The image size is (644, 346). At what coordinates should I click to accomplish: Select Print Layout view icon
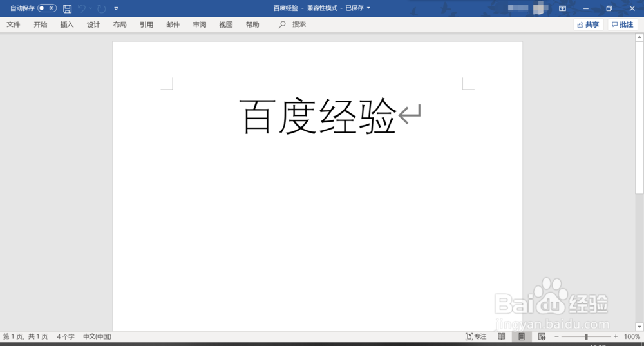point(522,336)
